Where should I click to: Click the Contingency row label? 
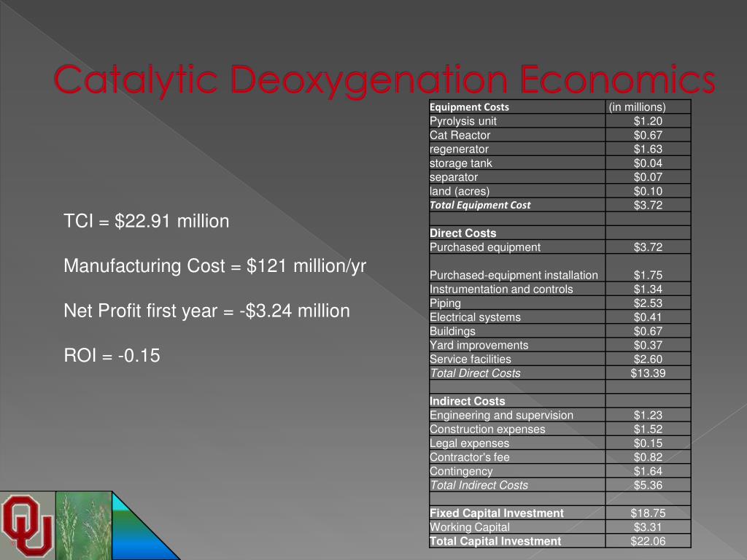[461, 472]
